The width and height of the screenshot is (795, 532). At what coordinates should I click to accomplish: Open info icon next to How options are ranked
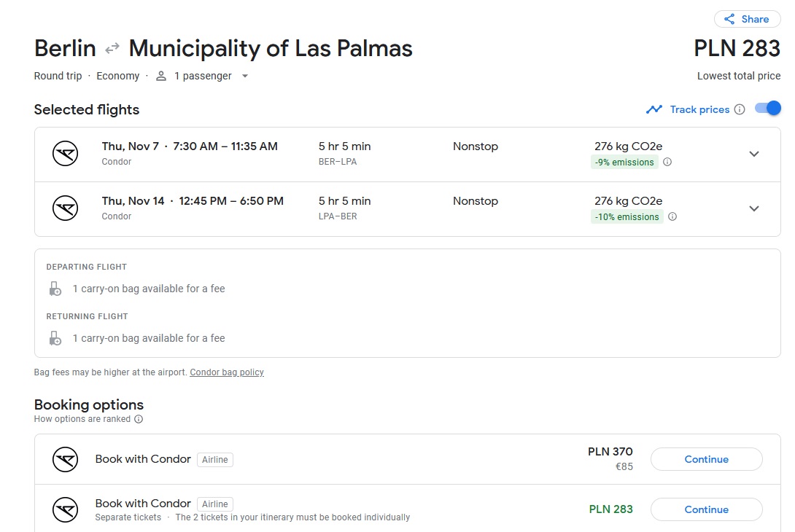pos(139,419)
